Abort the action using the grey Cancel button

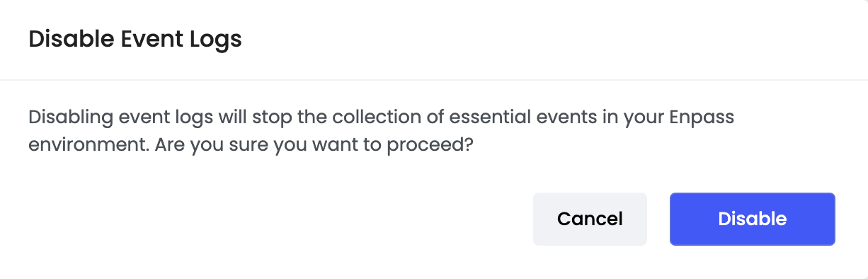(x=590, y=219)
